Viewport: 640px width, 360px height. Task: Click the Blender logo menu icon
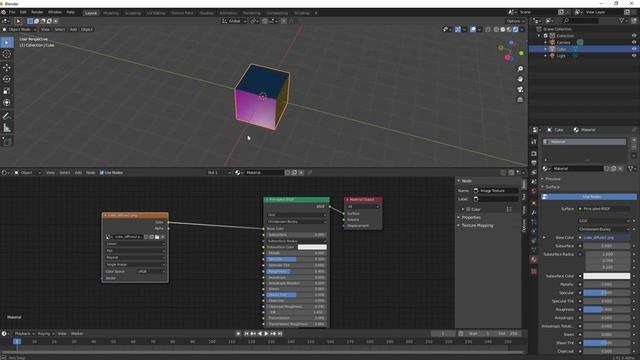point(4,13)
